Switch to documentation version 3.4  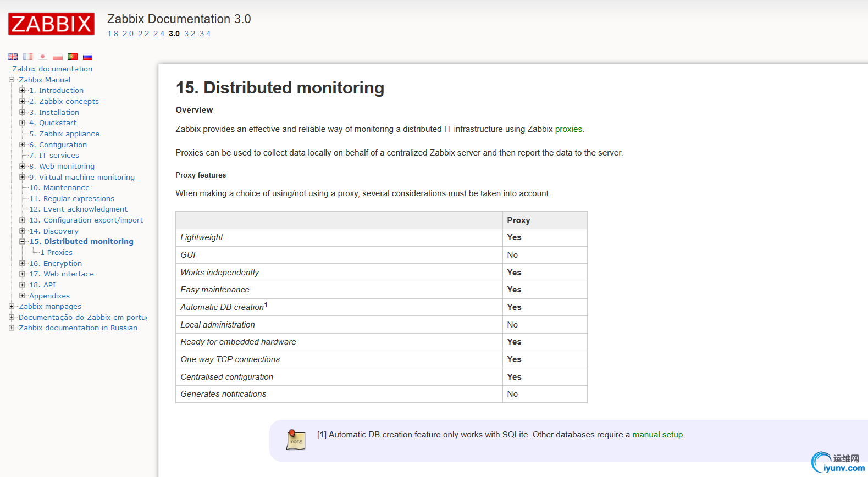205,34
